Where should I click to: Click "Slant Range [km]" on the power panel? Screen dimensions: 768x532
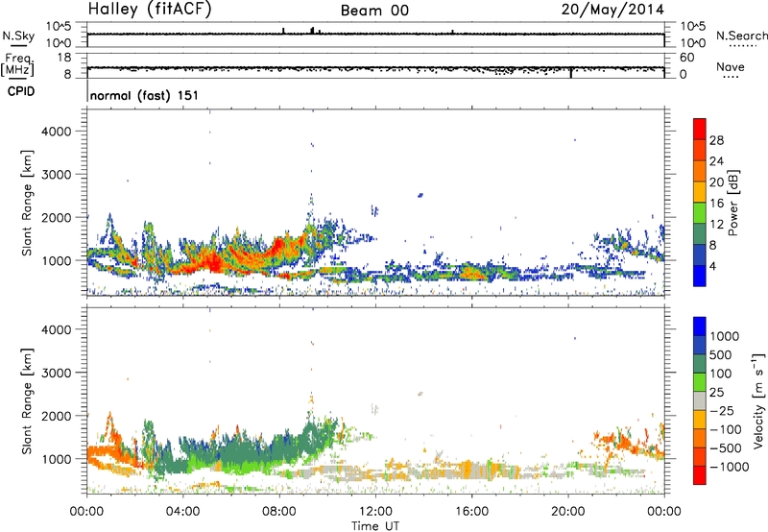(x=27, y=203)
